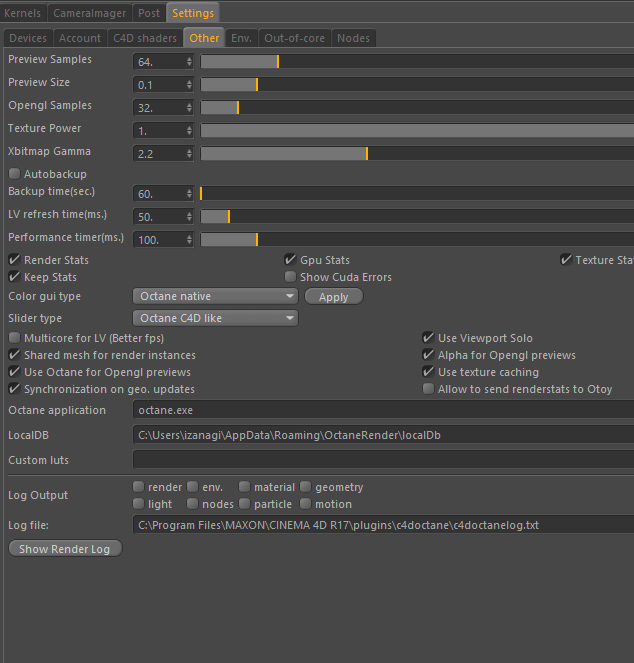This screenshot has width=634, height=663.
Task: Enable Multicore for LV checkbox
Action: pos(14,337)
